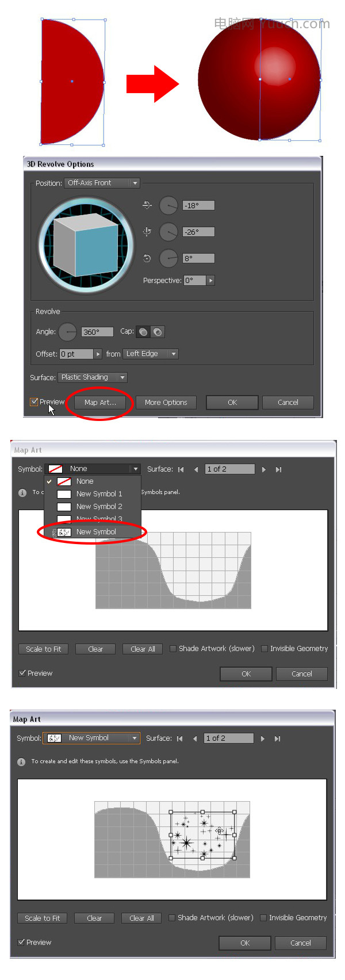The height and width of the screenshot is (980, 345).
Task: Go to previous surface in sparkle-symbol Map Art dialog
Action: (x=195, y=738)
